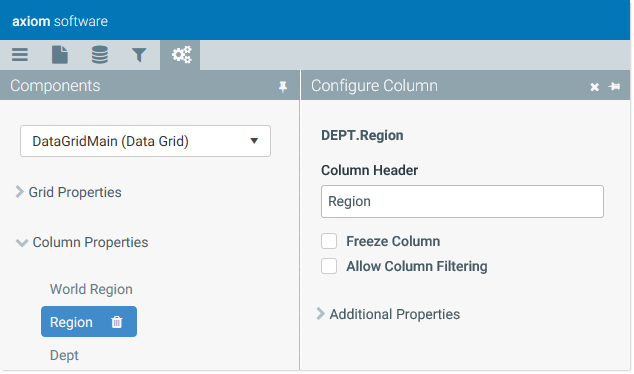
Task: Open the database stack icon
Action: (99, 55)
